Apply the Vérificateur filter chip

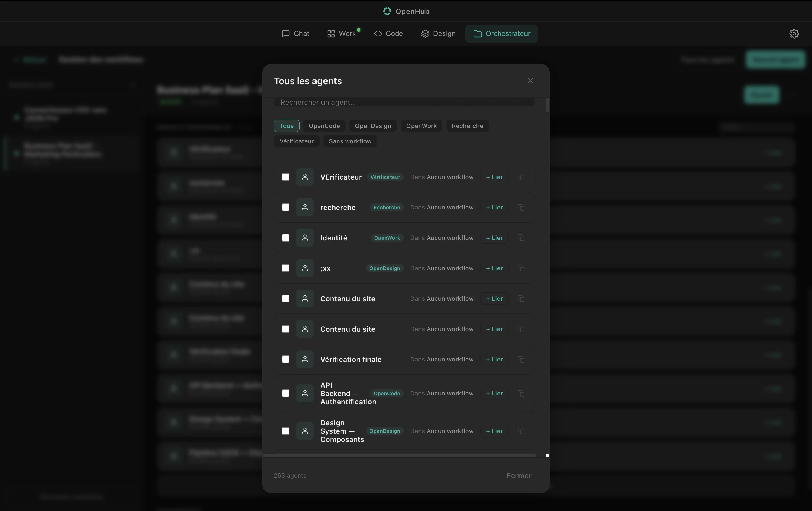pyautogui.click(x=296, y=141)
